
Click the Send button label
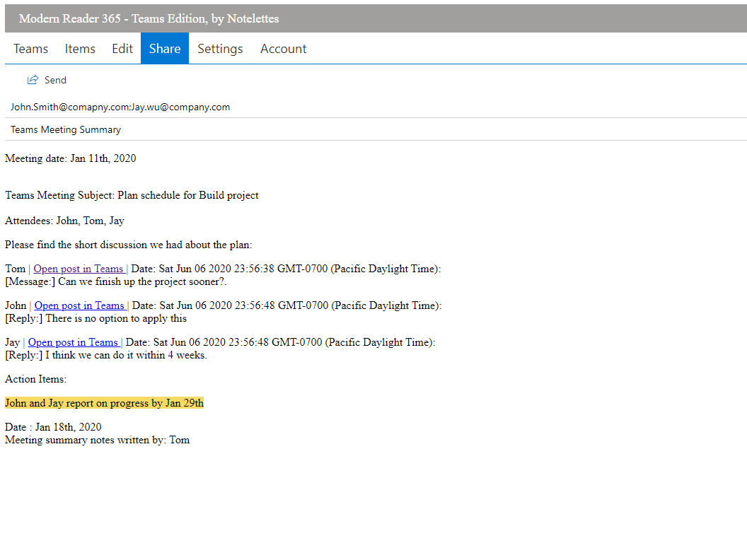tap(55, 80)
